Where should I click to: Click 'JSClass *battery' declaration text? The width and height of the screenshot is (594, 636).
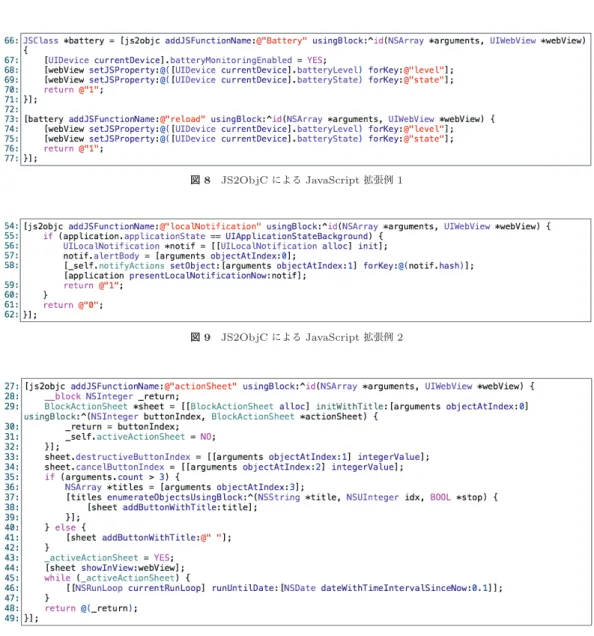coord(64,41)
